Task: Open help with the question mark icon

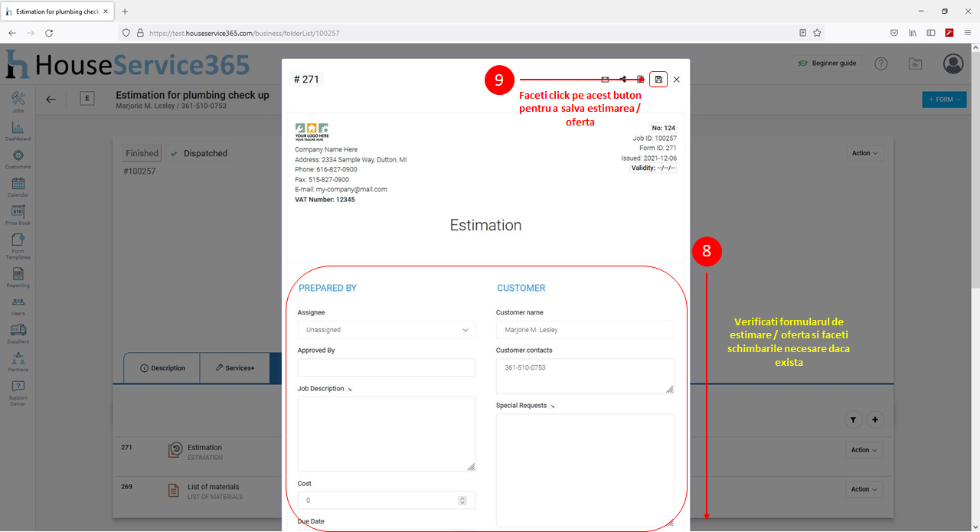Action: pos(881,64)
